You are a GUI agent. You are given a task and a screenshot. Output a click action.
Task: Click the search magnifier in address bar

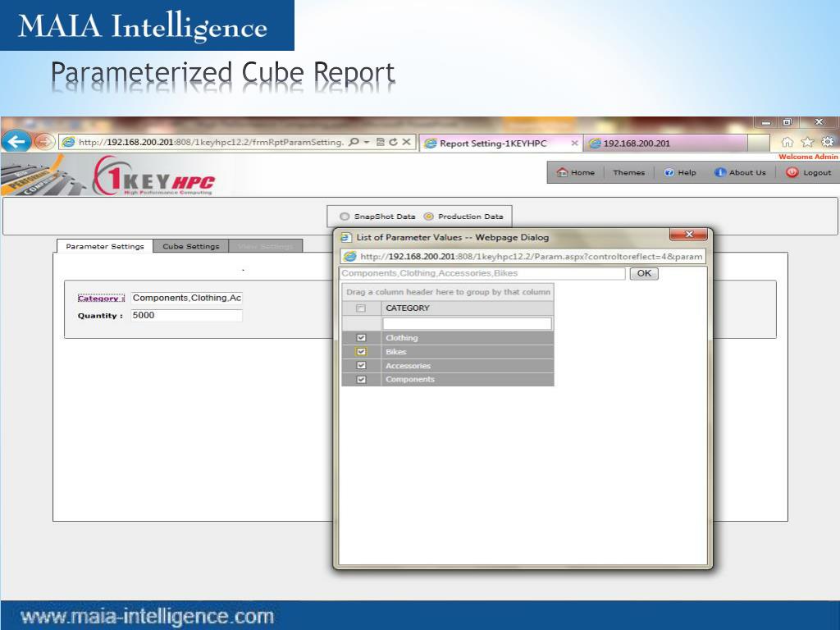(354, 142)
